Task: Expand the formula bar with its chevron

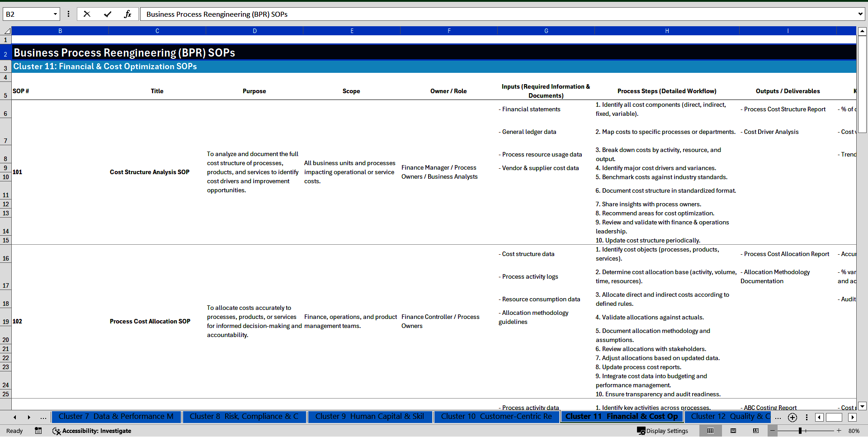Action: coord(860,14)
